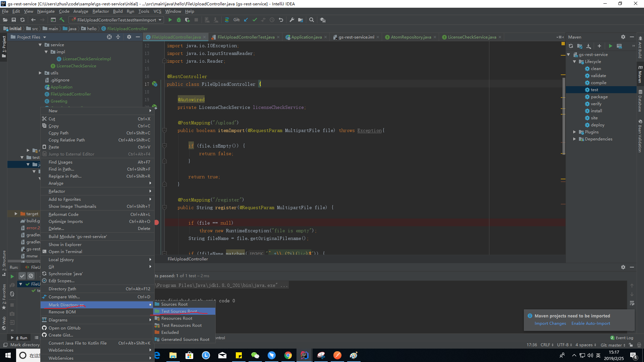Rerun test in Run panel
The image size is (644, 362).
point(12,276)
